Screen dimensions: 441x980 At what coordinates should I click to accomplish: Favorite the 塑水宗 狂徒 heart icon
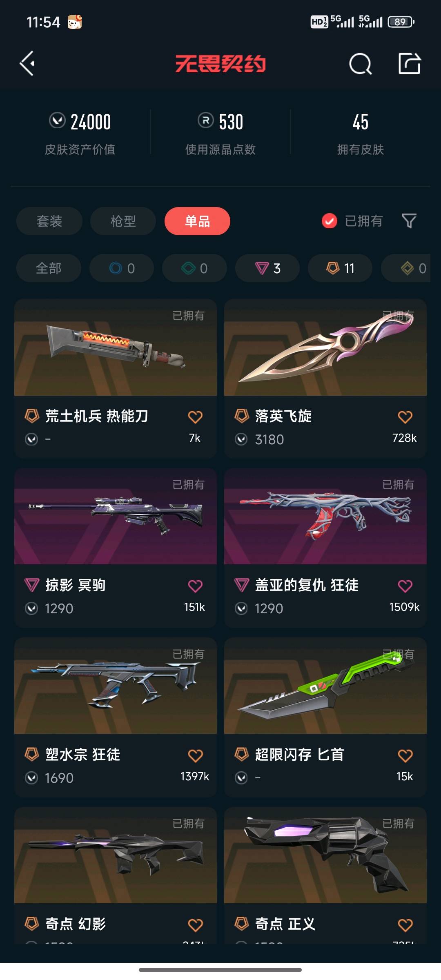point(195,755)
